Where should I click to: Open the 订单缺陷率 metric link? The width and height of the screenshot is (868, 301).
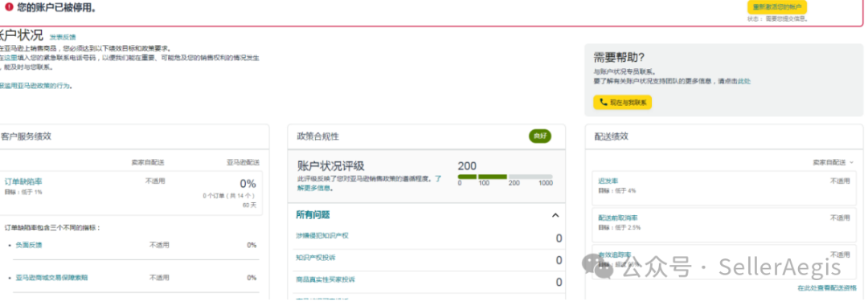pyautogui.click(x=23, y=181)
